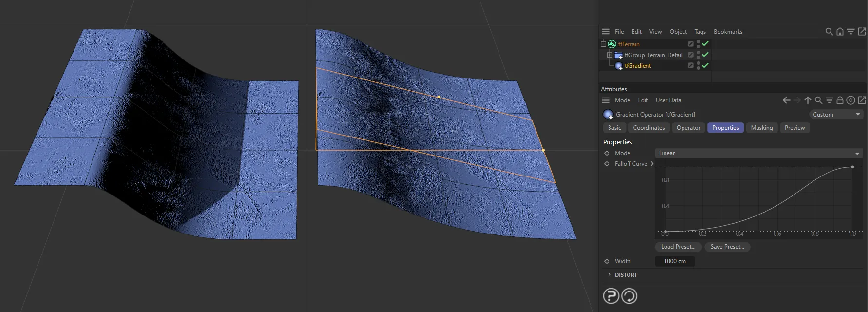
Task: Select the tfGradient object in tree
Action: [638, 66]
